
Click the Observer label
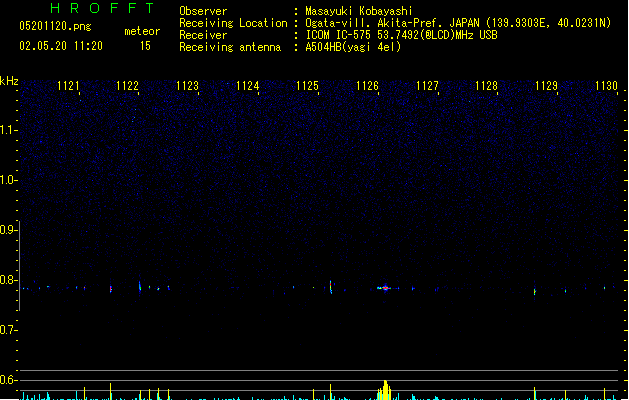203,11
